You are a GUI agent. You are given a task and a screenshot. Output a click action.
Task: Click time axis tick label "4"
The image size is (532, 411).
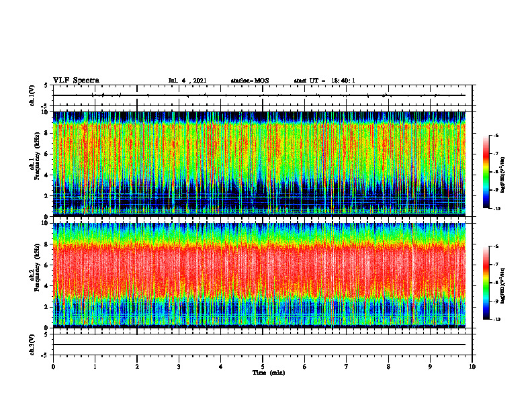[221, 367]
